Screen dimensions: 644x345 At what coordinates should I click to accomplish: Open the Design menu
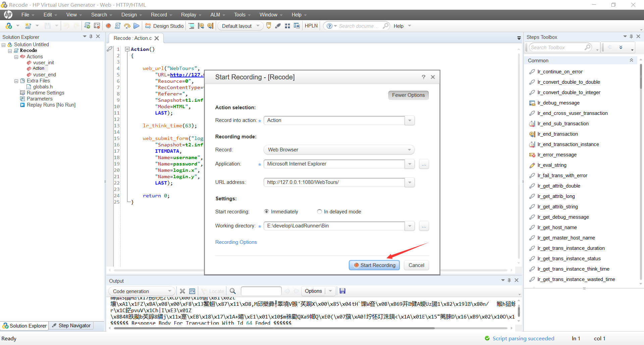[x=131, y=15]
